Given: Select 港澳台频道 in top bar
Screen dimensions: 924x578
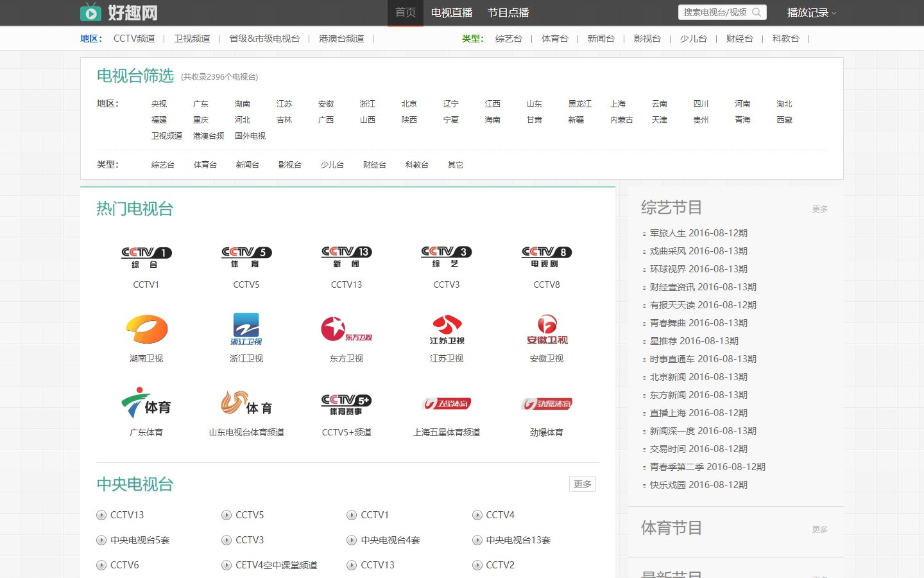Looking at the screenshot, I should [x=341, y=39].
